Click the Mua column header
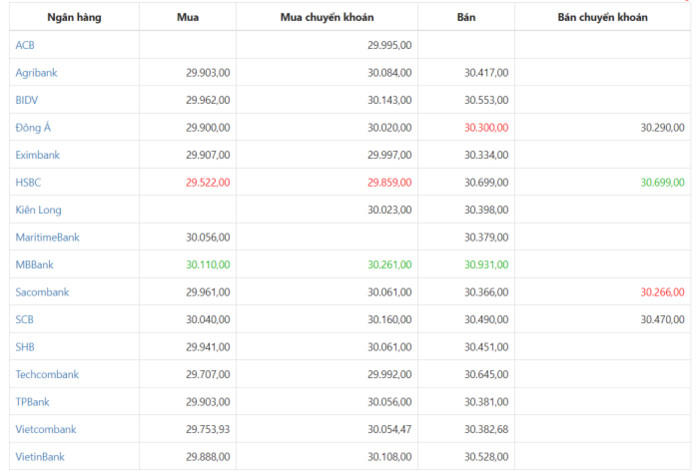 pyautogui.click(x=187, y=18)
